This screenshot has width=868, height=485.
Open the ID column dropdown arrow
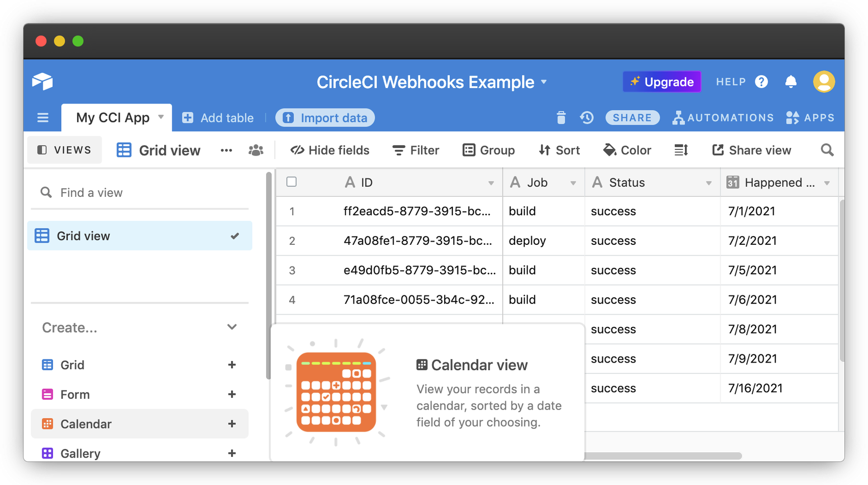tap(491, 183)
